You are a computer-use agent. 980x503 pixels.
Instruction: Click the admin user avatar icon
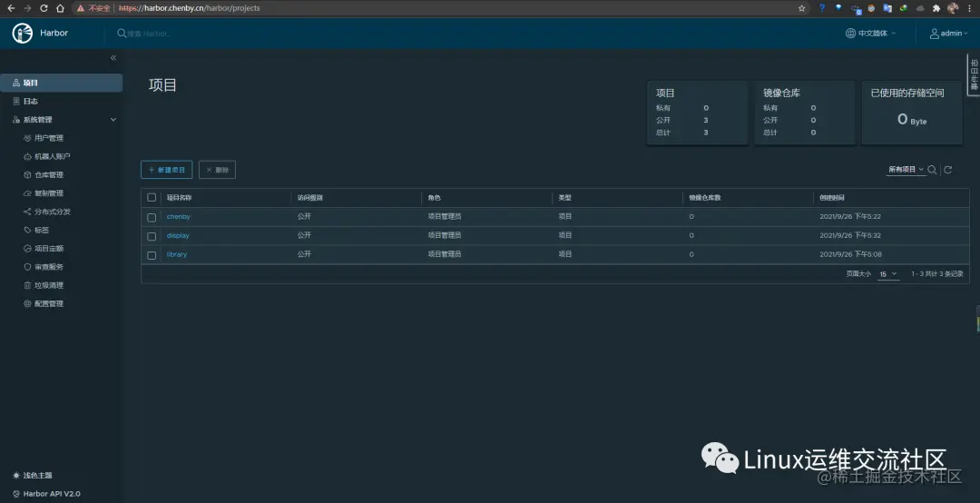pos(935,34)
